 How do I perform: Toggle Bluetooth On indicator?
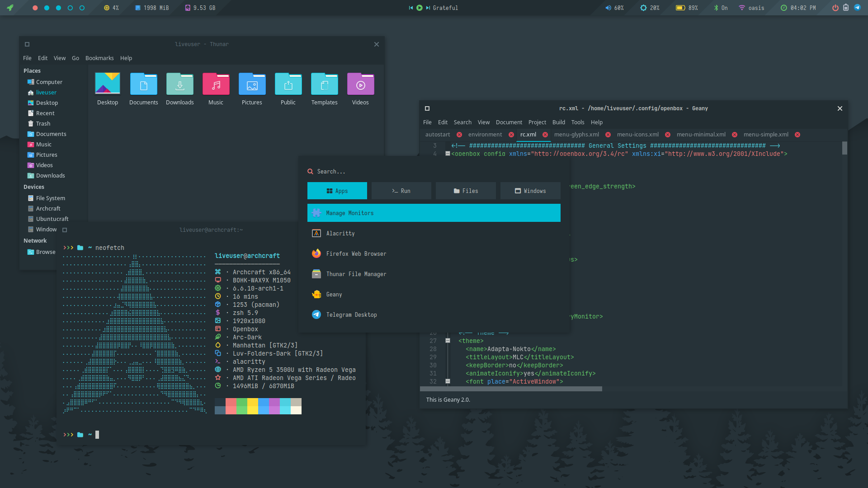721,8
